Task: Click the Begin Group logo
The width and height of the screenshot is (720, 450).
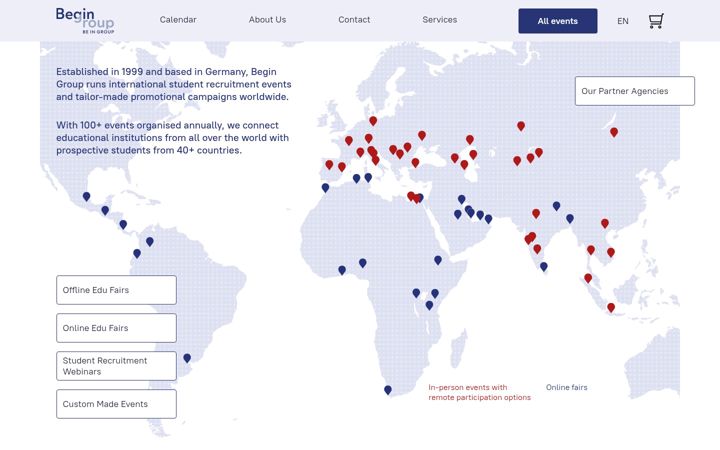Action: (85, 21)
